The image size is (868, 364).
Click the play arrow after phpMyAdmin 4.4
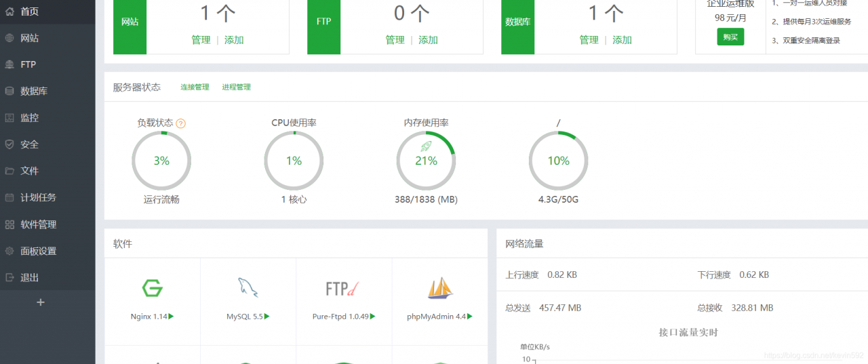pos(470,316)
